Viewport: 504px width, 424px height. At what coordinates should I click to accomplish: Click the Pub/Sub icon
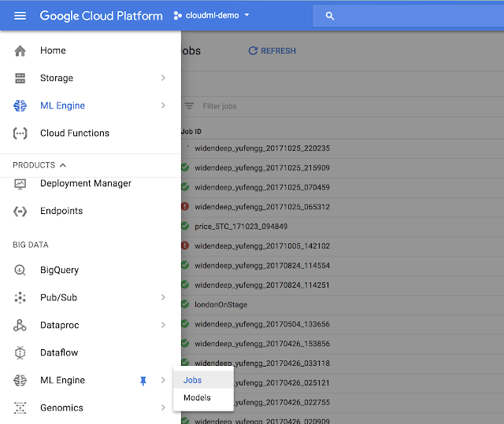pos(20,297)
